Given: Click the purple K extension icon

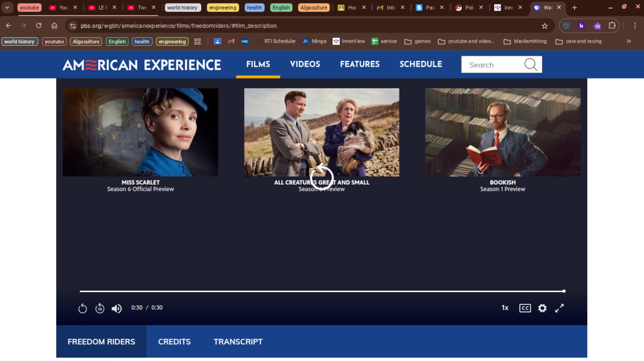Looking at the screenshot, I should pyautogui.click(x=581, y=26).
